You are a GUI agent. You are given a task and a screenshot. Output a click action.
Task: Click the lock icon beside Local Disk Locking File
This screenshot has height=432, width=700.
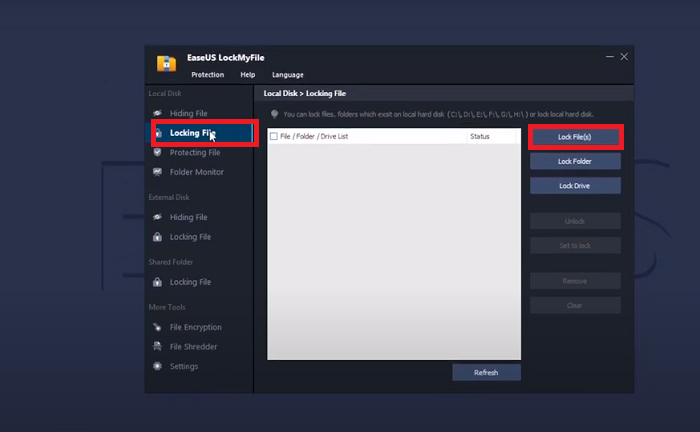(158, 133)
